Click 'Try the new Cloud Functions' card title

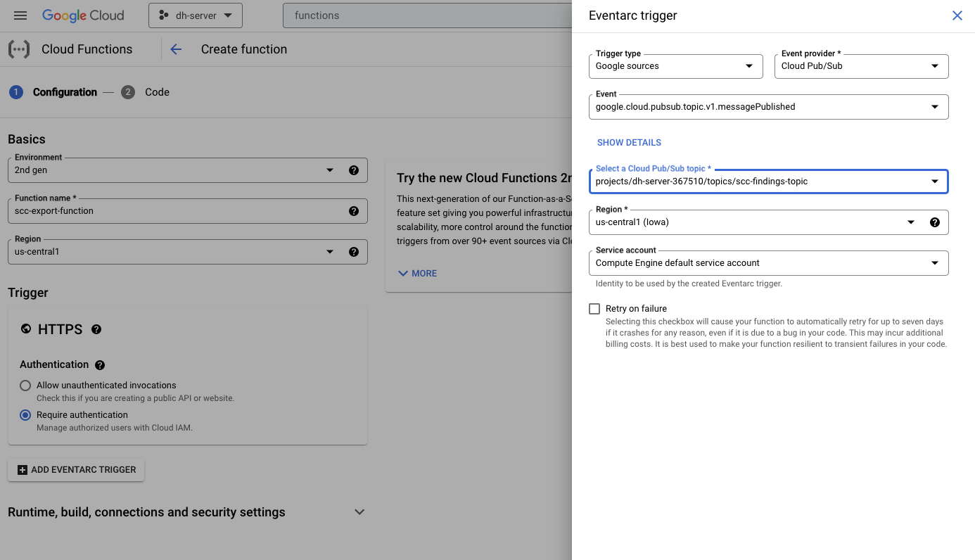point(484,178)
